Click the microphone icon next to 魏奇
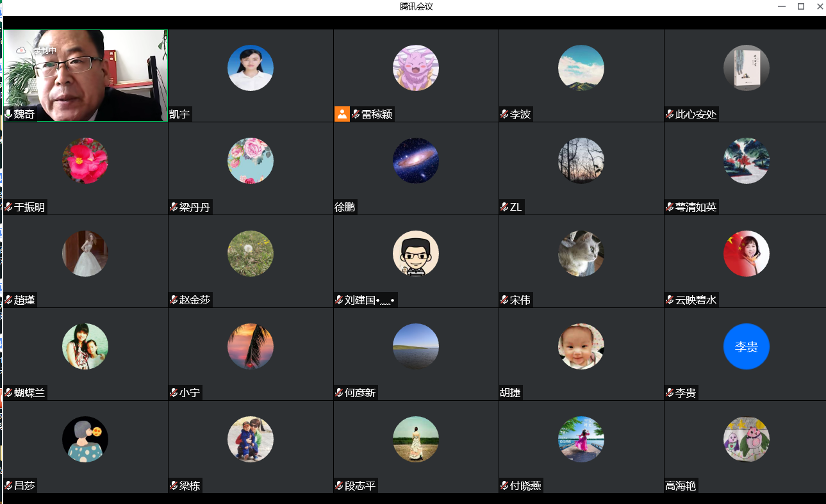Viewport: 826px width, 504px height. point(8,115)
